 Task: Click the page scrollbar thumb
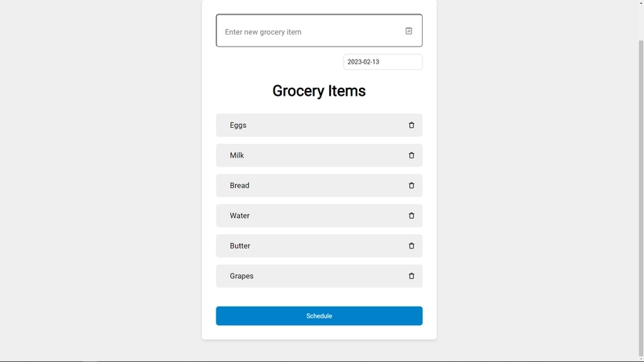coord(641,197)
